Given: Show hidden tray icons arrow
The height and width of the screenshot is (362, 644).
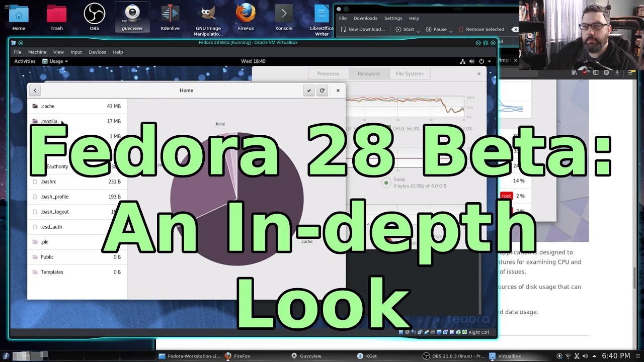Looking at the screenshot, I should pyautogui.click(x=594, y=356).
